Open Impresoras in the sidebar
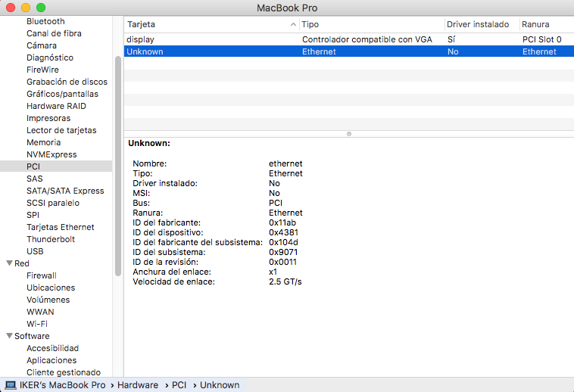The width and height of the screenshot is (574, 392). (x=48, y=118)
